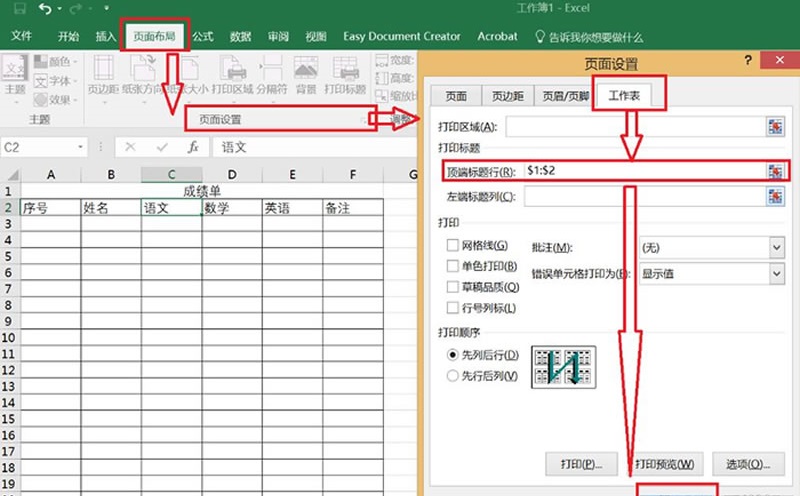Select row header 10
The height and width of the screenshot is (496, 800).
[x=9, y=337]
